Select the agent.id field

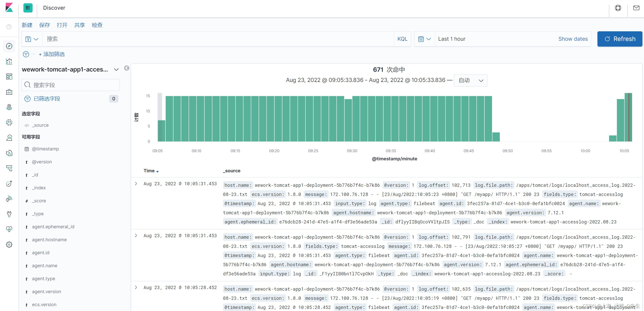pyautogui.click(x=41, y=253)
